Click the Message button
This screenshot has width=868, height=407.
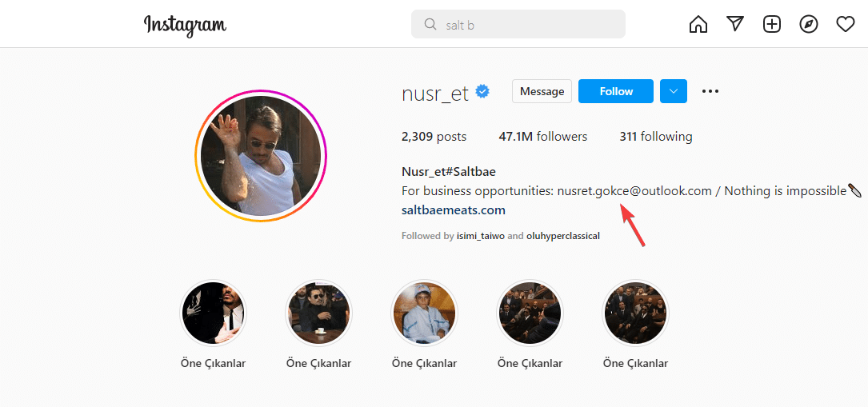click(x=542, y=91)
